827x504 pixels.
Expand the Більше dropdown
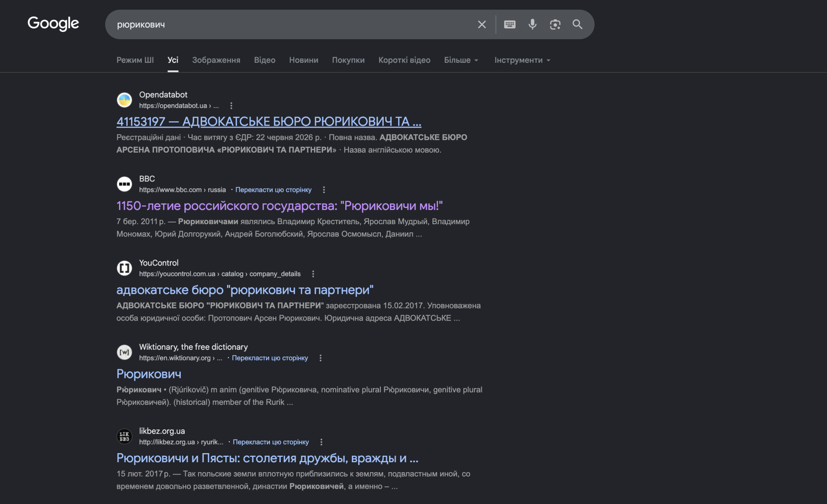[x=461, y=60]
